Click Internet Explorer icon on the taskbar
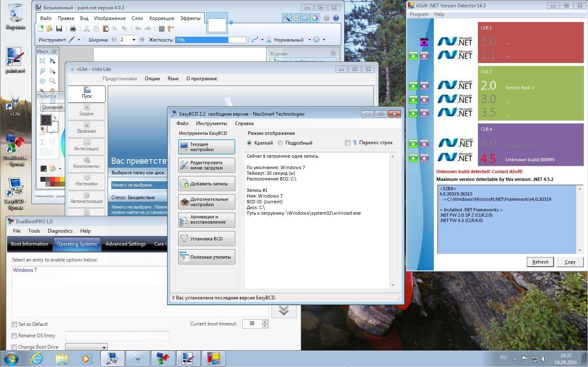588x367 pixels. tap(37, 358)
